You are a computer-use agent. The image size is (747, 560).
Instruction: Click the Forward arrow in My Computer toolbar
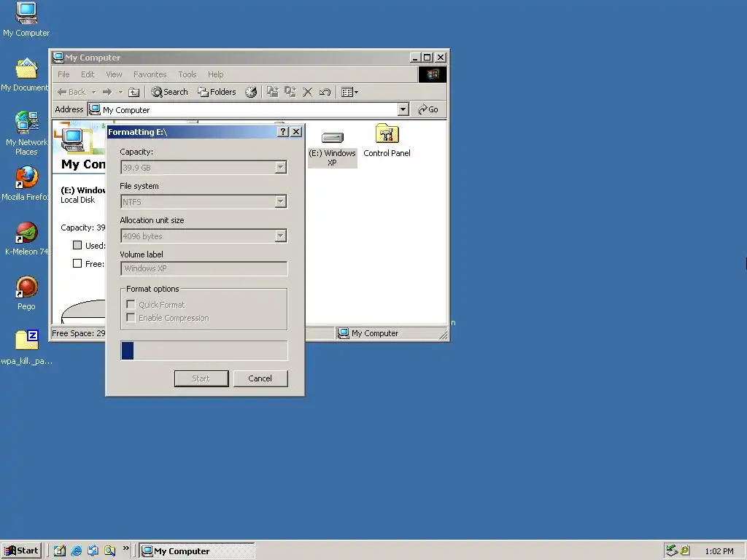coord(107,92)
